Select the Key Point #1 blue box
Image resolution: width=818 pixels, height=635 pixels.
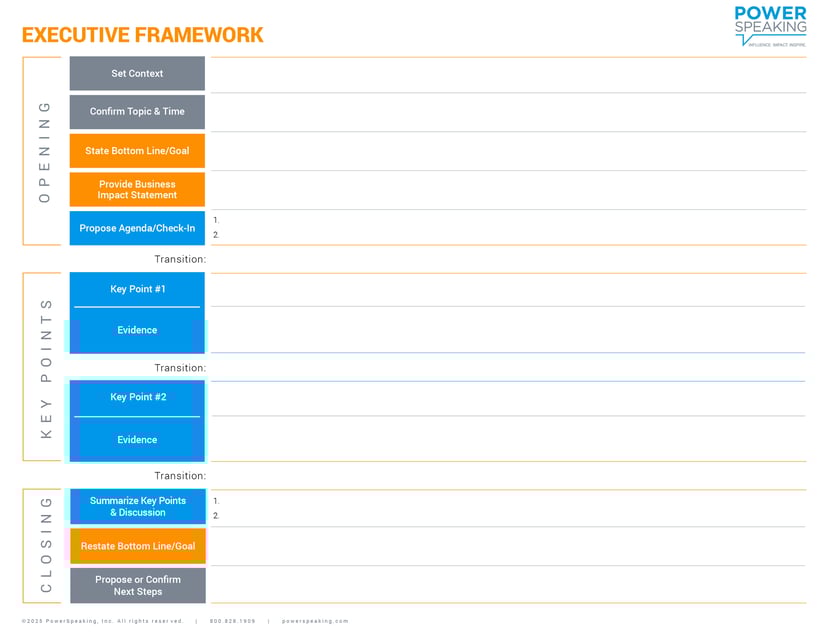pyautogui.click(x=136, y=288)
